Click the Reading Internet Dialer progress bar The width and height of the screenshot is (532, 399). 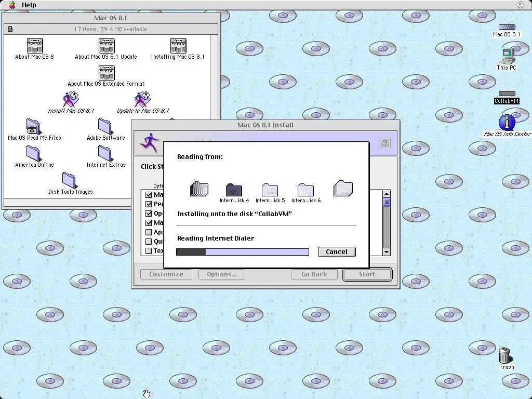click(x=243, y=252)
